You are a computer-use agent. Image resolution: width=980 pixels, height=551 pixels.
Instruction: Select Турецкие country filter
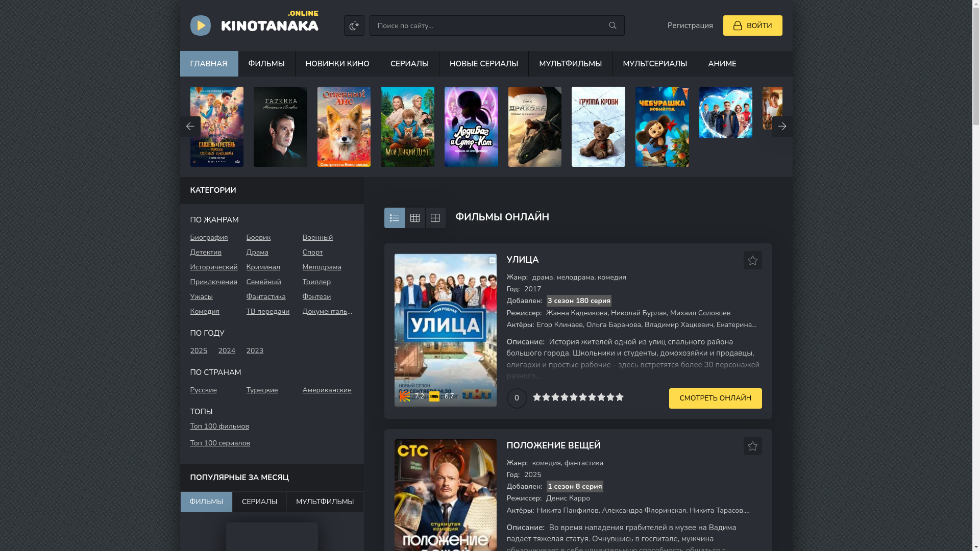click(x=262, y=390)
